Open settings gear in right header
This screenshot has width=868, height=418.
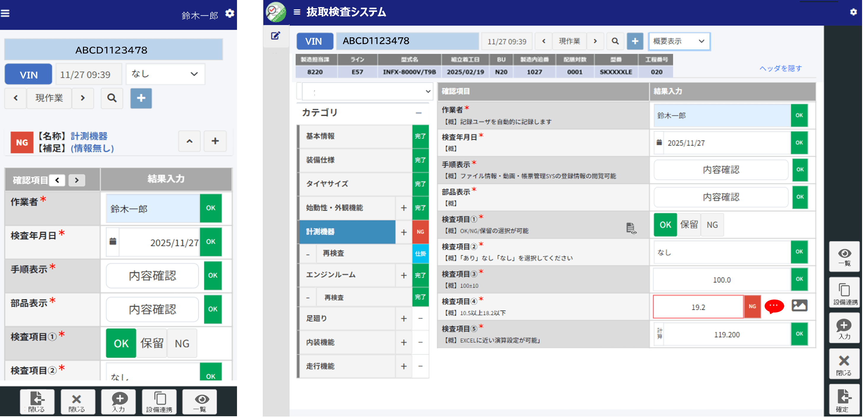[x=853, y=12]
